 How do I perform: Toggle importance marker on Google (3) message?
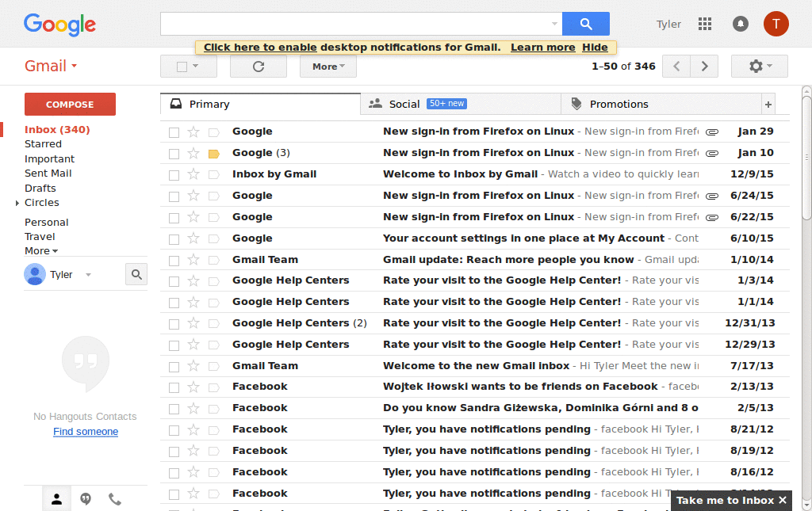(x=214, y=154)
